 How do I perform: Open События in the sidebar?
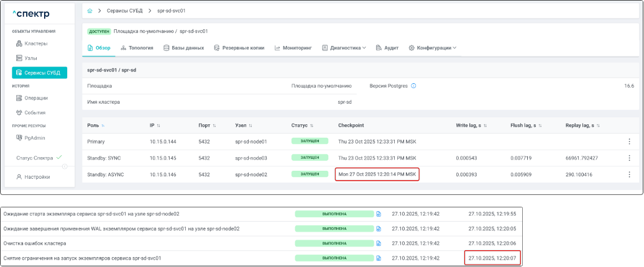click(35, 112)
